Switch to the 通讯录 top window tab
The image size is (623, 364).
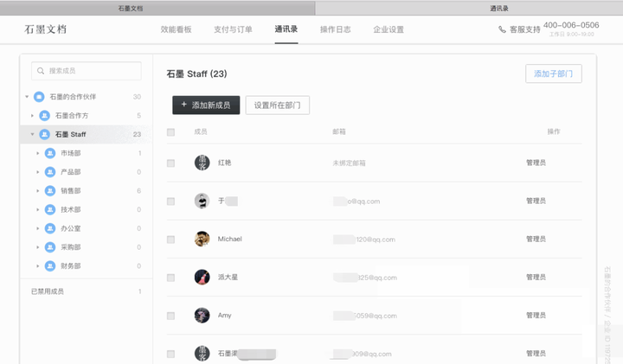(x=469, y=8)
